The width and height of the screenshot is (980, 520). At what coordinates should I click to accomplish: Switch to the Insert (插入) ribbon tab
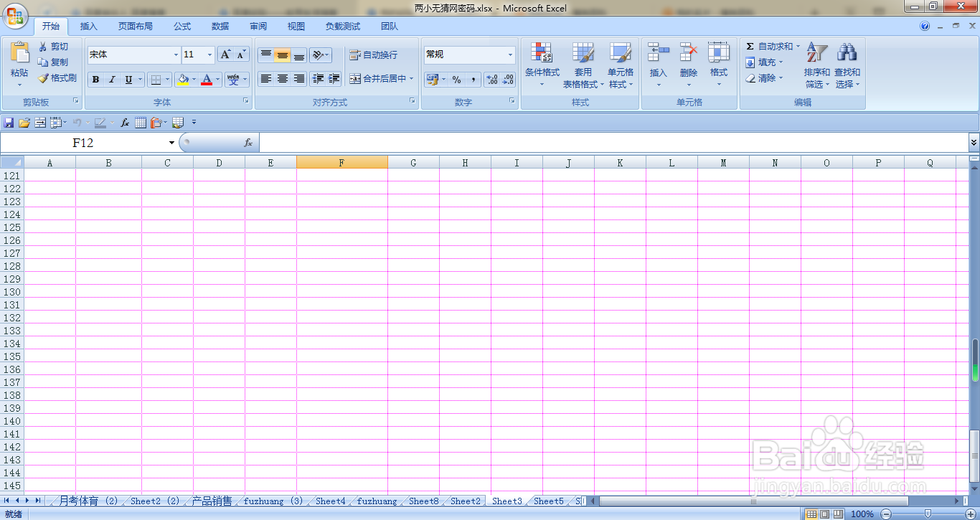88,27
